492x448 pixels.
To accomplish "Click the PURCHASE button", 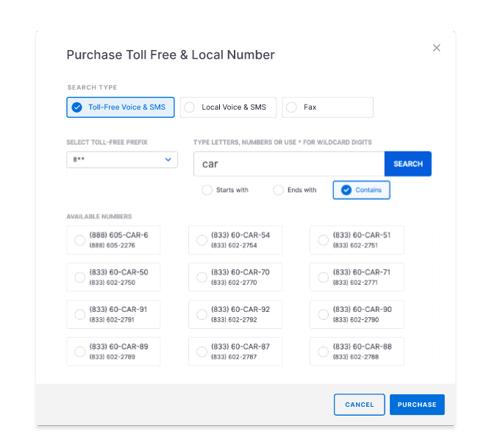I will click(417, 405).
